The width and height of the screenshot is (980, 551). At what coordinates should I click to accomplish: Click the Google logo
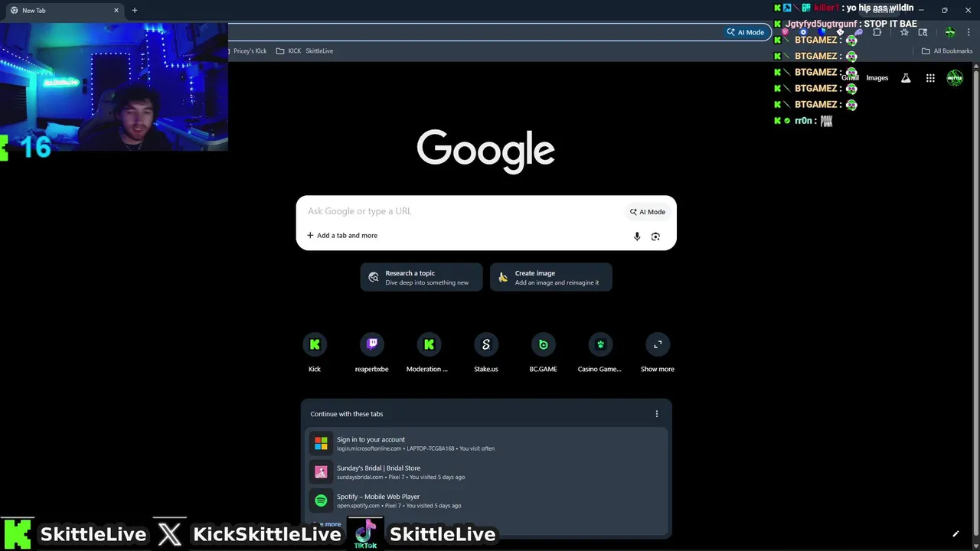click(x=485, y=152)
